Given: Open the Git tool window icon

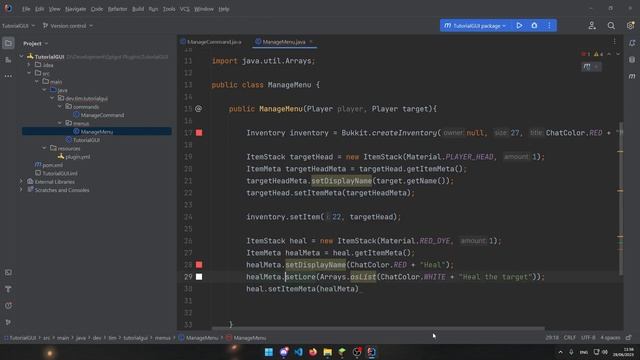Looking at the screenshot, I should pos(8,322).
